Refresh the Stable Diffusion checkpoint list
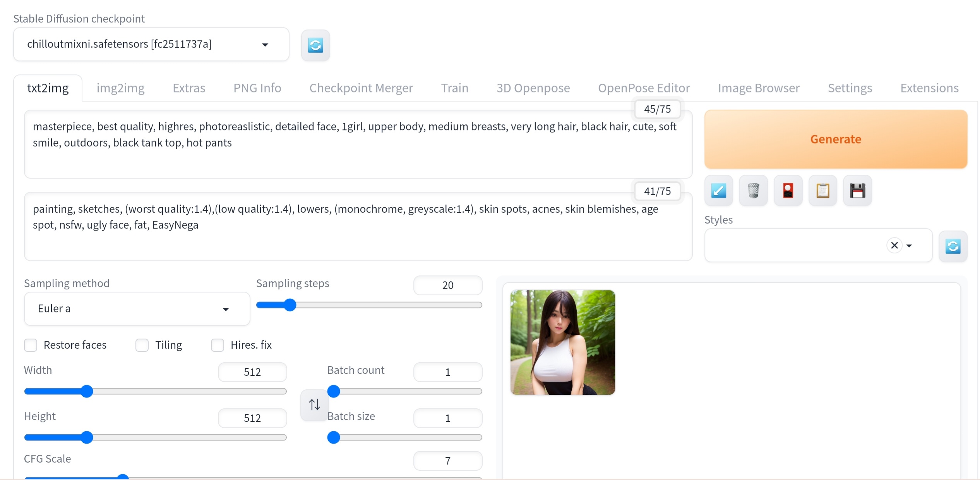Screen dimensions: 980x480 [315, 45]
